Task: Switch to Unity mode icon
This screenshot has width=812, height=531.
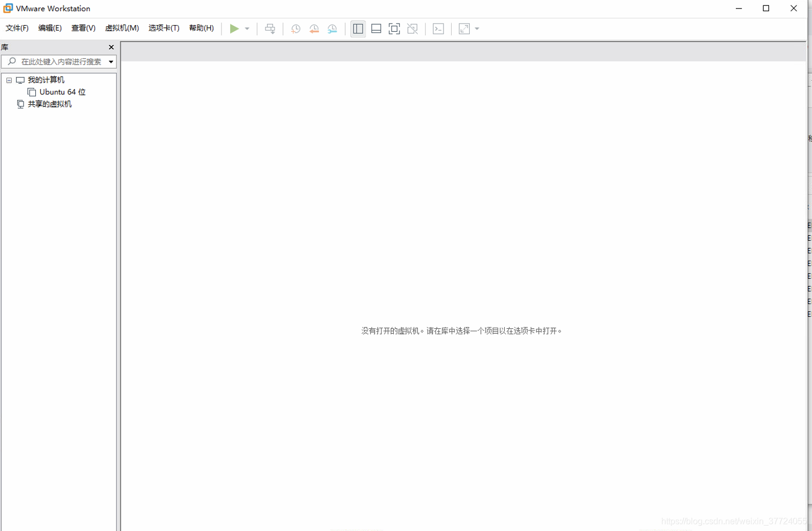Action: (412, 29)
